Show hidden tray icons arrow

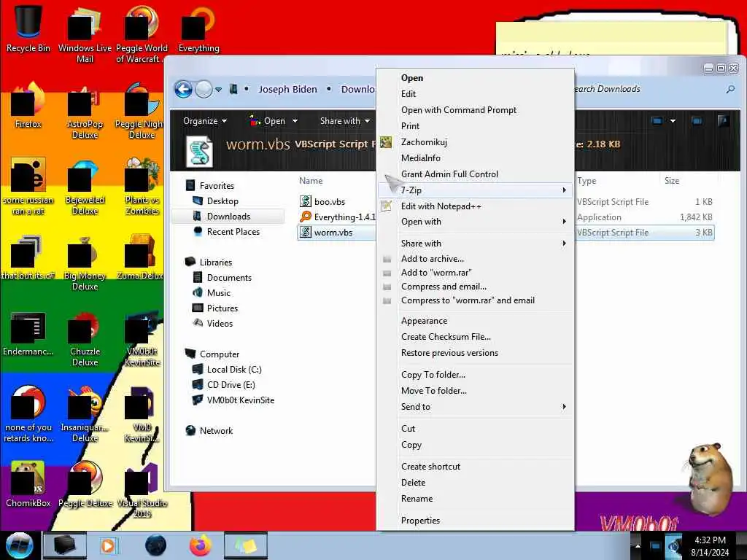(x=638, y=545)
